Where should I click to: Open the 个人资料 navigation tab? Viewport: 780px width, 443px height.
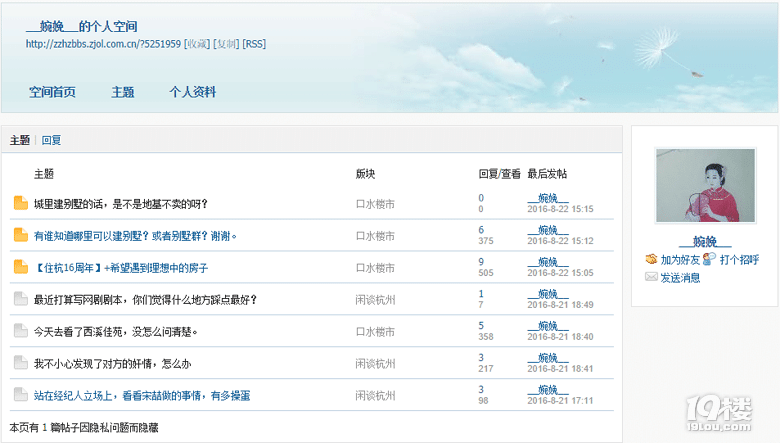(193, 92)
